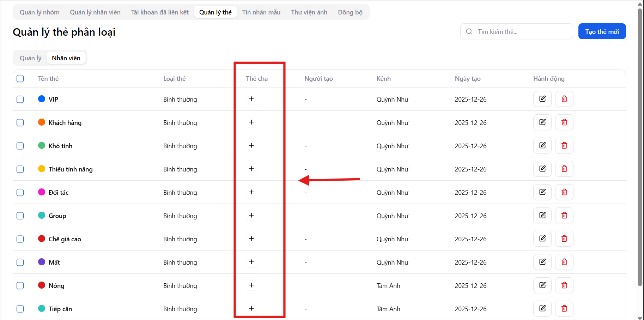Image resolution: width=644 pixels, height=320 pixels.
Task: Open the Quản lý nhân viên tab
Action: point(95,12)
